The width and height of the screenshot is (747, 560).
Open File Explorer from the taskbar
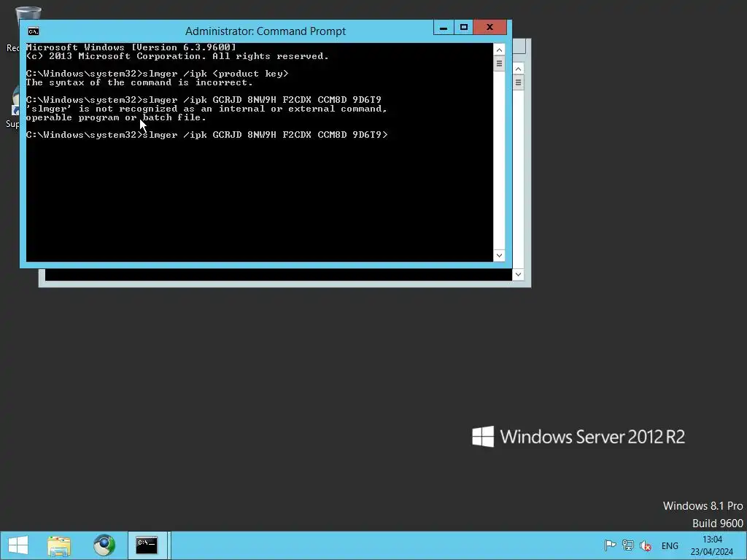59,545
